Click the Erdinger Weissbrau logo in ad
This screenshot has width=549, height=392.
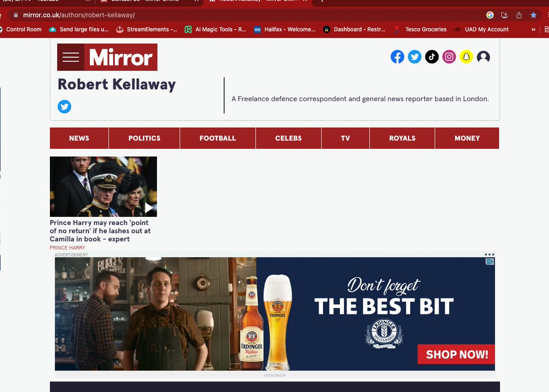(384, 334)
